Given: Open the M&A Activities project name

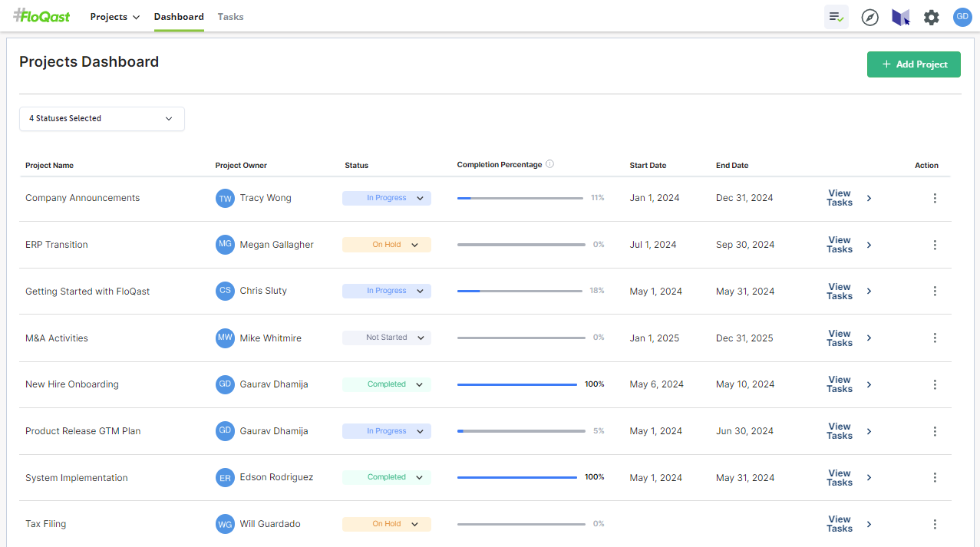Looking at the screenshot, I should [57, 338].
